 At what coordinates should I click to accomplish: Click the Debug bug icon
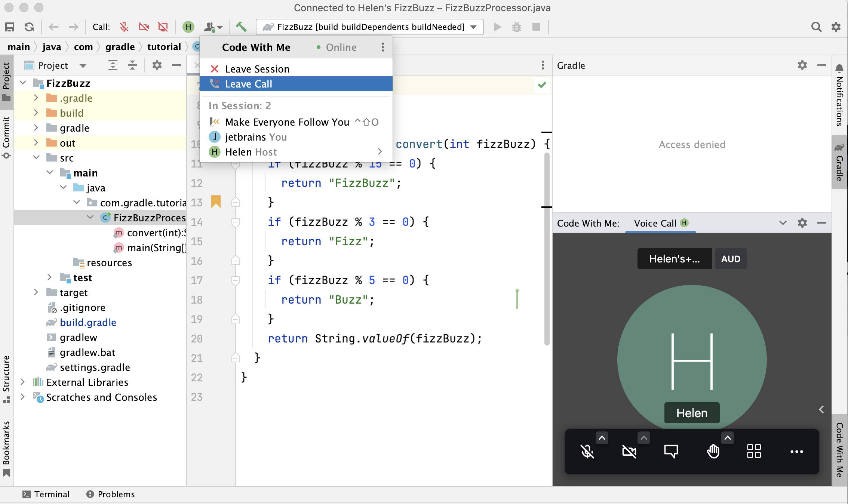517,27
